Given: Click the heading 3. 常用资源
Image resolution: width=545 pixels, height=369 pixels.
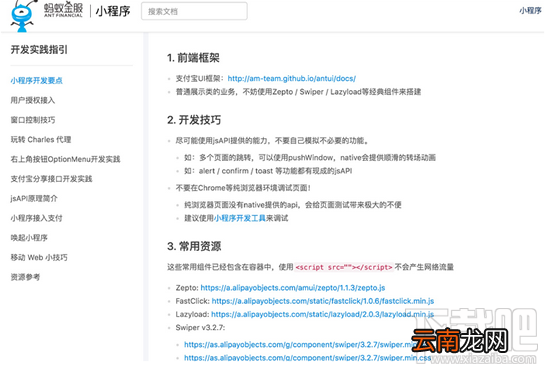Looking at the screenshot, I should coord(194,246).
